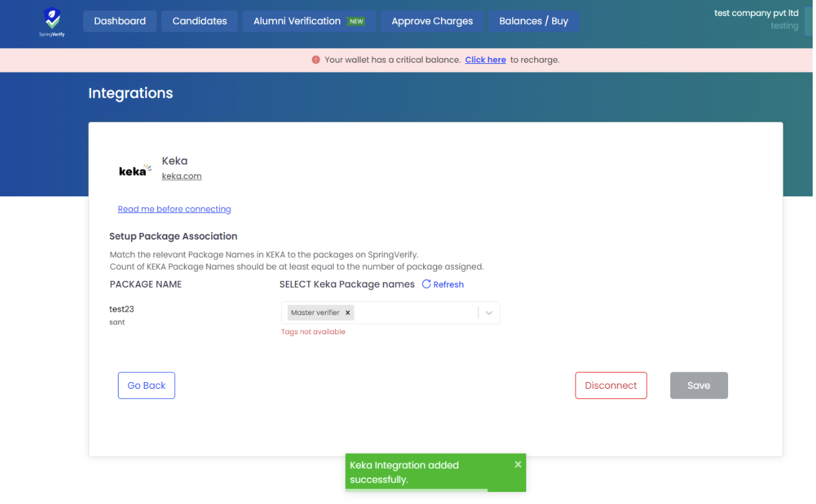Expand the Keka package names dropdown arrow
Screen dimensions: 816x504
point(489,313)
